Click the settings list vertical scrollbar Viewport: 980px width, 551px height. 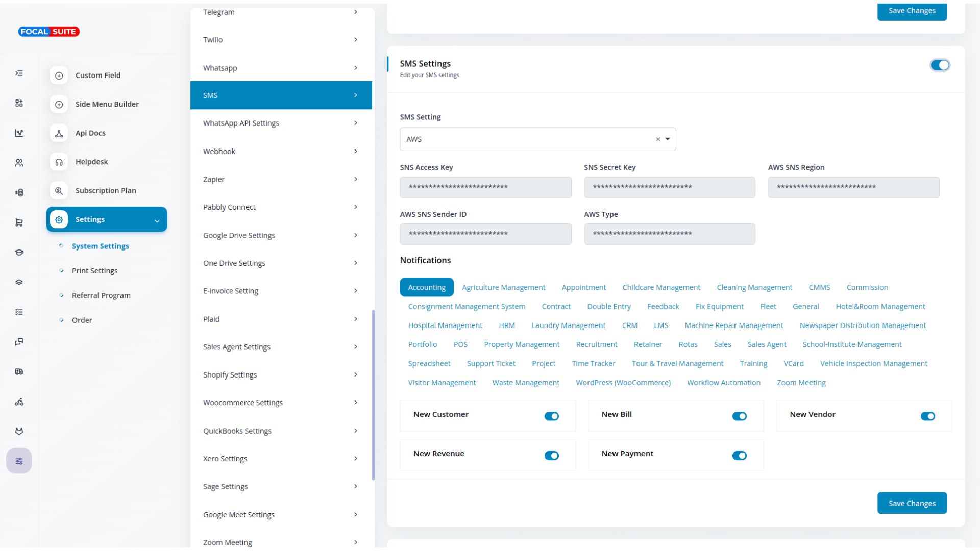coord(373,395)
